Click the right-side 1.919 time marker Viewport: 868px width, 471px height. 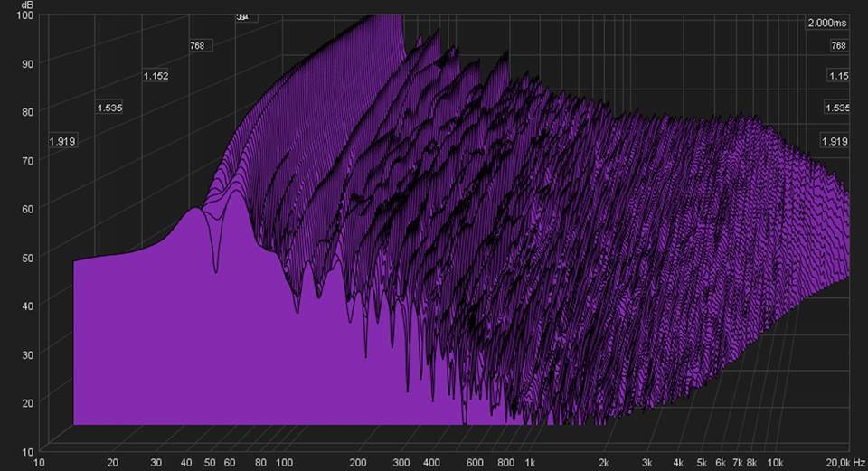[x=834, y=141]
